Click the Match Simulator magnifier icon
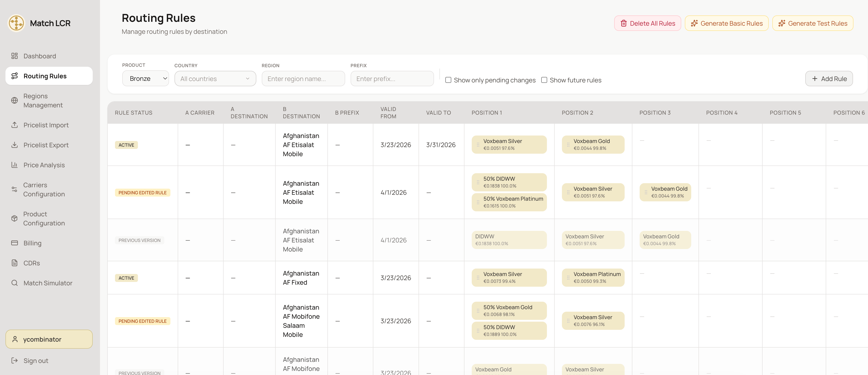 [15, 283]
